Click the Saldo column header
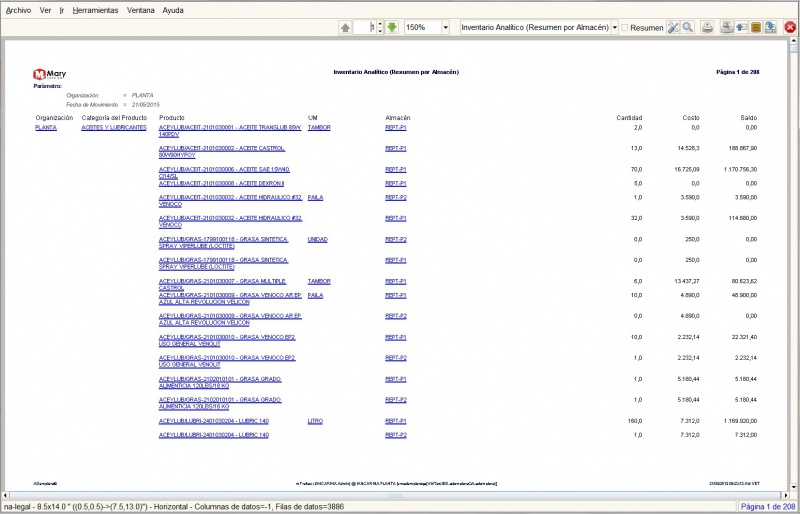The image size is (800, 514). [748, 118]
